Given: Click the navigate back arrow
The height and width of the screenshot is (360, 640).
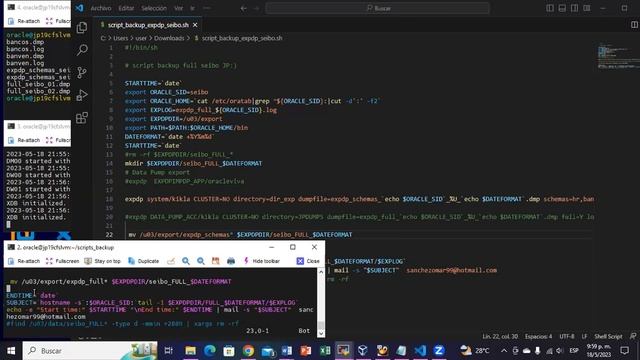Looking at the screenshot, I should pos(243,8).
